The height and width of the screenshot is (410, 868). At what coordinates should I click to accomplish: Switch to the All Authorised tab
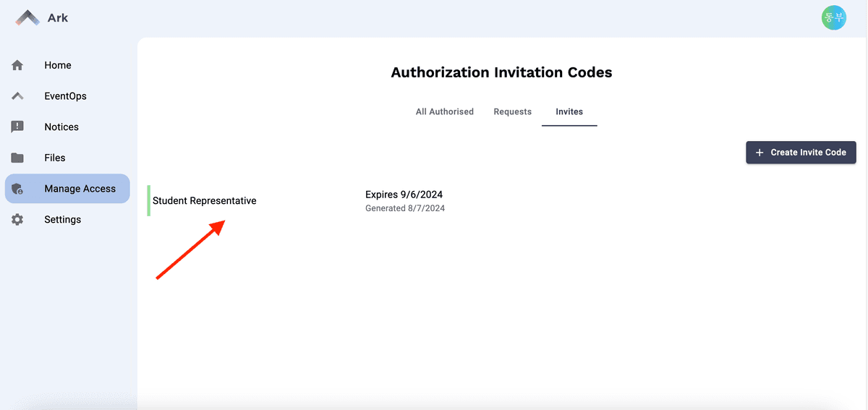coord(444,111)
